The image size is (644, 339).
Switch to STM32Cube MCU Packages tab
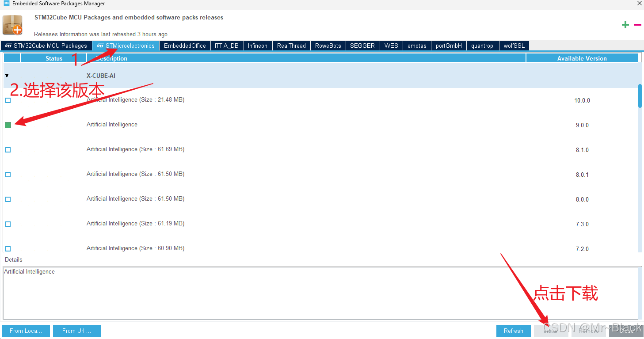click(46, 46)
